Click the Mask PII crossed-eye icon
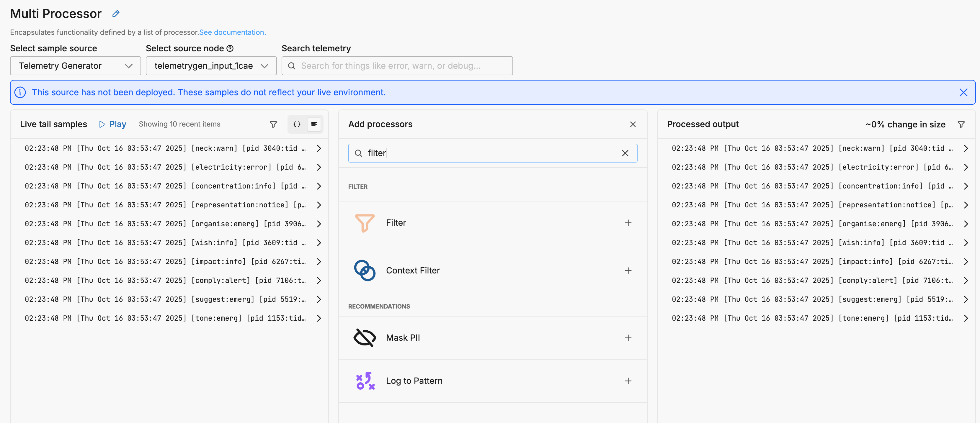The height and width of the screenshot is (423, 980). point(364,337)
